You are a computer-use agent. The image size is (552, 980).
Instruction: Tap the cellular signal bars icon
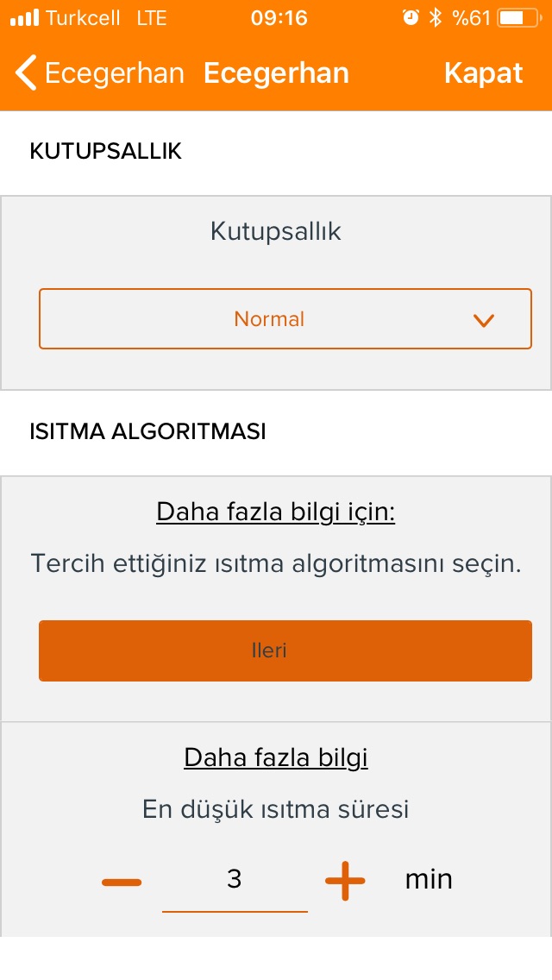coord(24,17)
